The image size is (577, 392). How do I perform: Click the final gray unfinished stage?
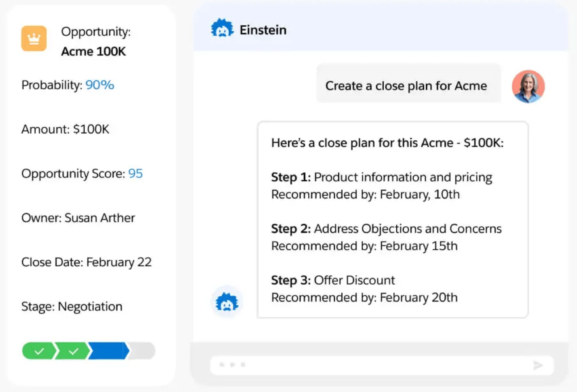[143, 351]
